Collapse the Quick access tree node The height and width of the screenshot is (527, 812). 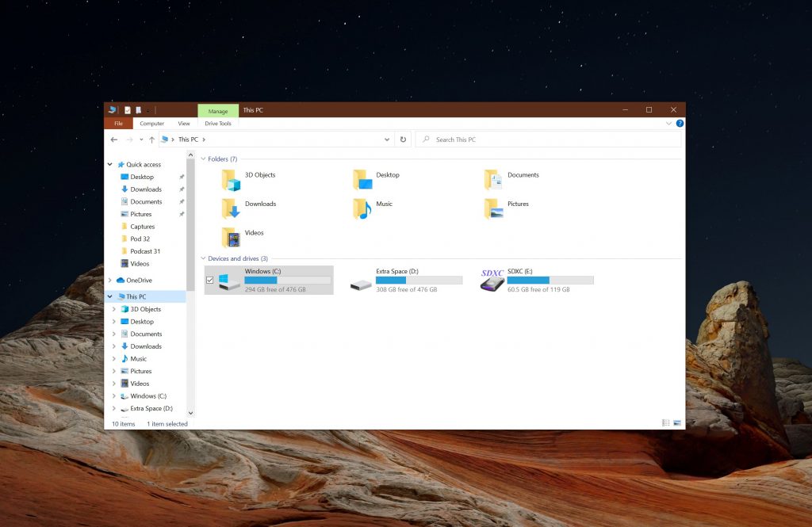coord(109,165)
